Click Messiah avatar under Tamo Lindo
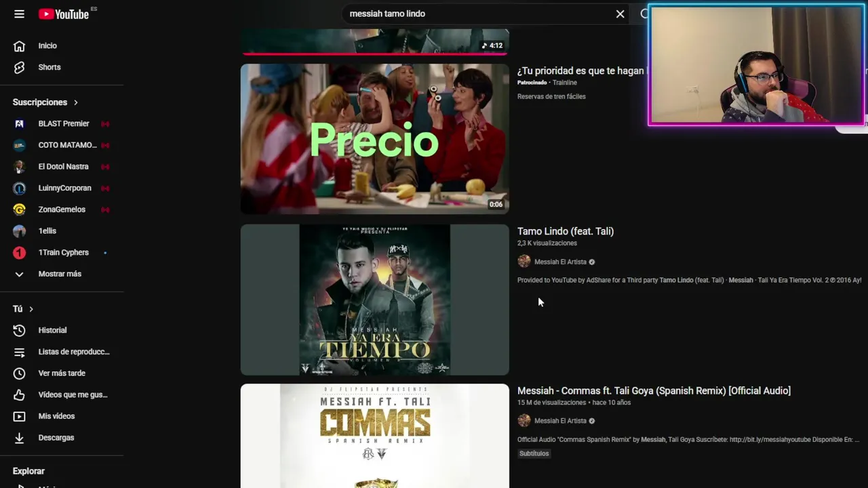The width and height of the screenshot is (868, 488). [x=524, y=262]
